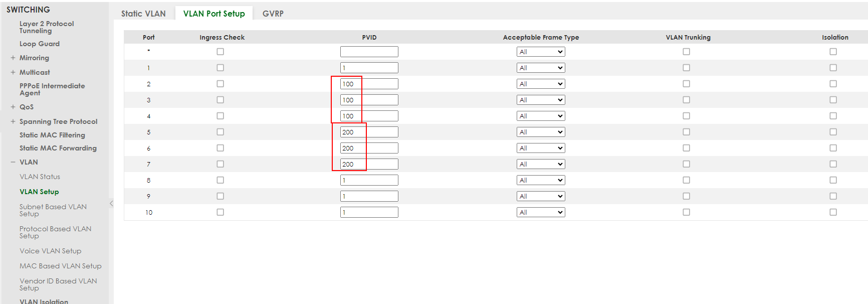
Task: Enable Isolation for port 8
Action: pos(833,180)
